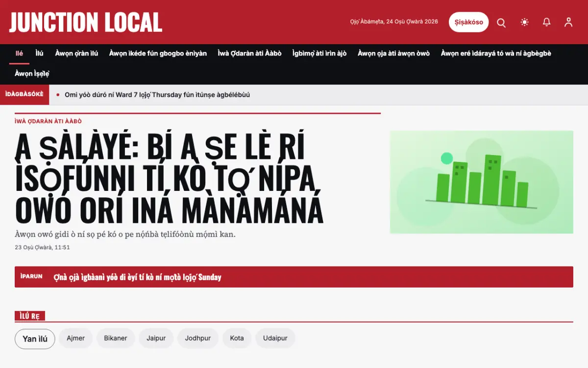
Task: Go to the Junction Local homepage logo
Action: pos(86,22)
